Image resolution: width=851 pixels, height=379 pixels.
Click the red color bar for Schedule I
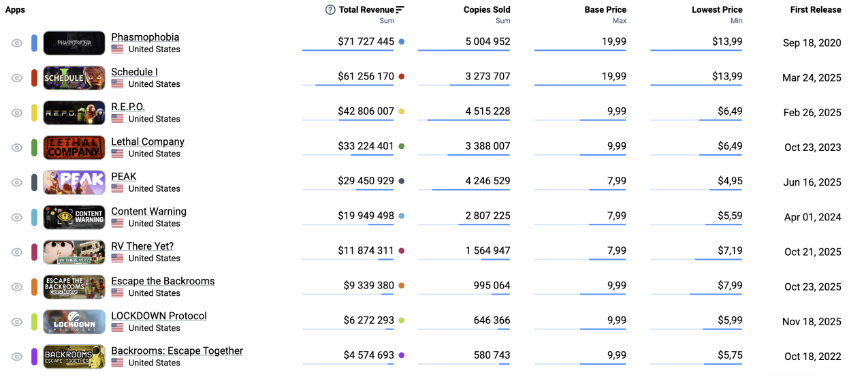point(34,78)
